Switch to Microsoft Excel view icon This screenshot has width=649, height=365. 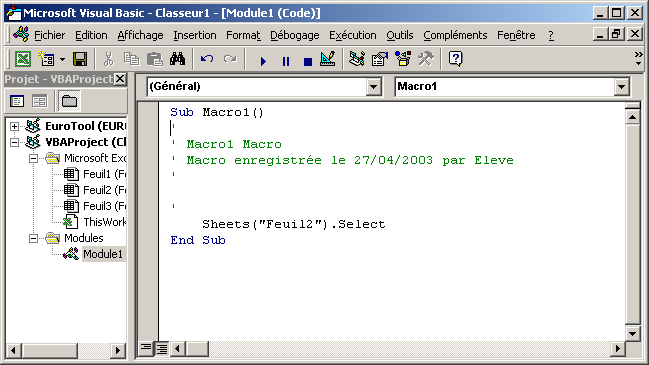pyautogui.click(x=23, y=59)
